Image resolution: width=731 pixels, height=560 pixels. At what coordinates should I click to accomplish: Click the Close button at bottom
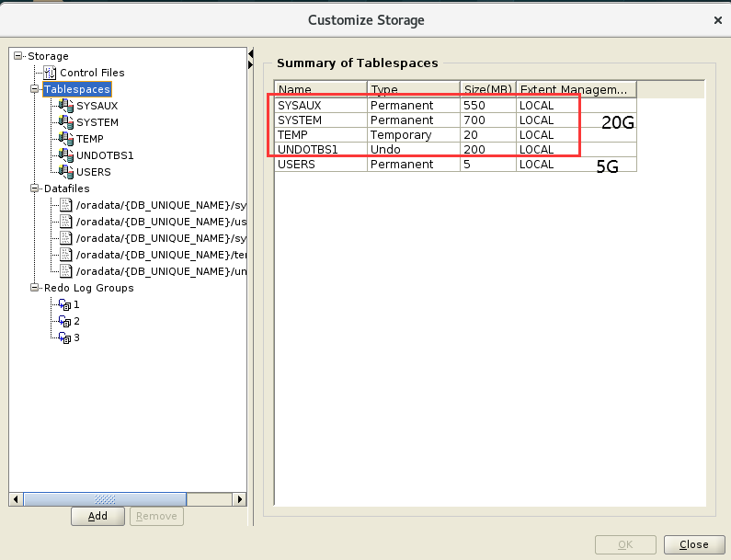693,544
